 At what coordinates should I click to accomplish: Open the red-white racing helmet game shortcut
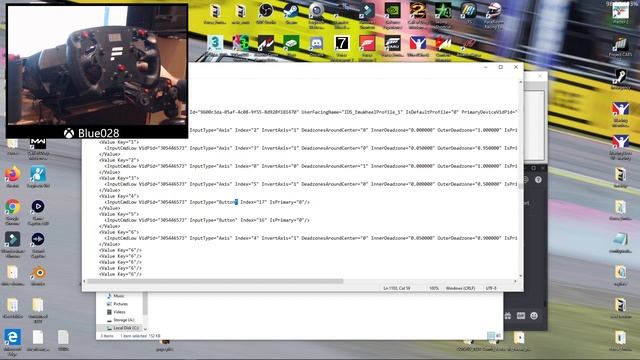(x=494, y=15)
